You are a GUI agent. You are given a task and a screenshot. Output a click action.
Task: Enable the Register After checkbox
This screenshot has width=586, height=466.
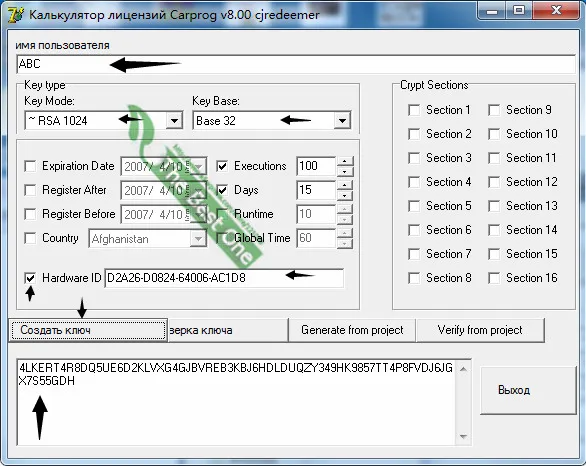(30, 190)
